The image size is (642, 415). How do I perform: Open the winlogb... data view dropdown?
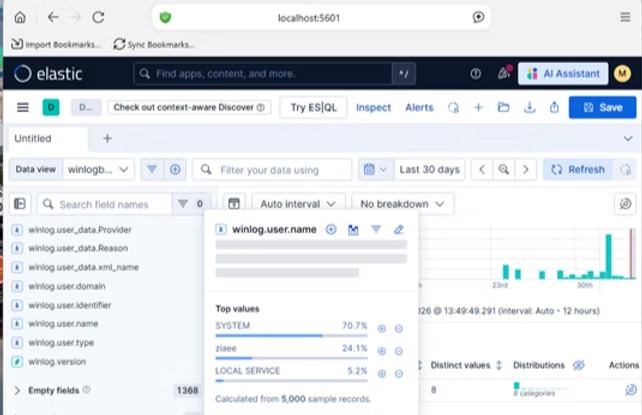pos(98,169)
